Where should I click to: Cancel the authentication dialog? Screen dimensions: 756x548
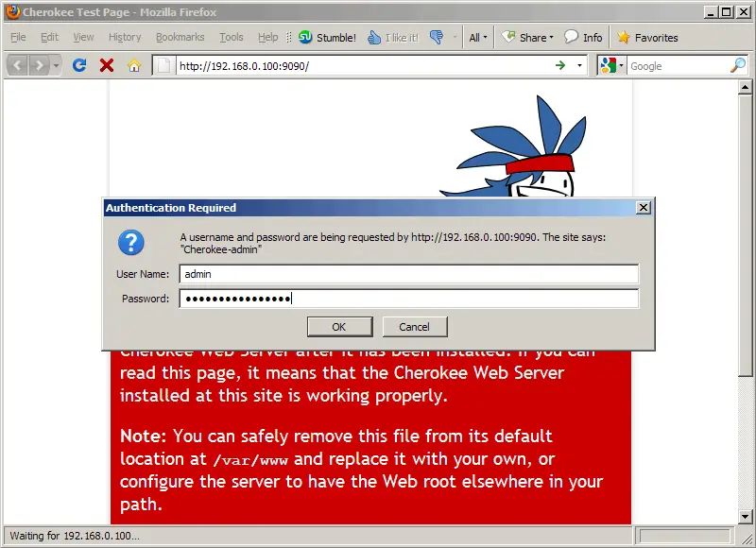tap(415, 327)
